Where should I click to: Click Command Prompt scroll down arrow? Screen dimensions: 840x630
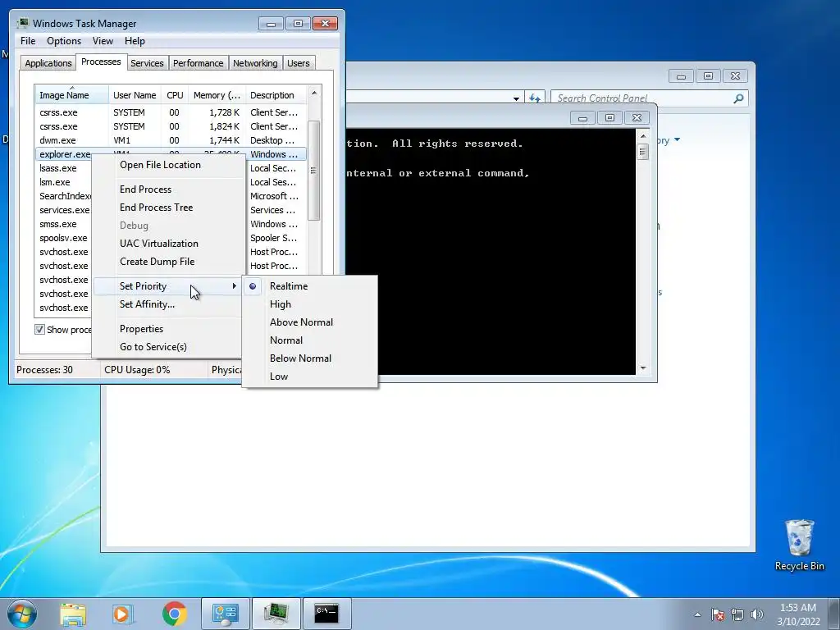643,368
